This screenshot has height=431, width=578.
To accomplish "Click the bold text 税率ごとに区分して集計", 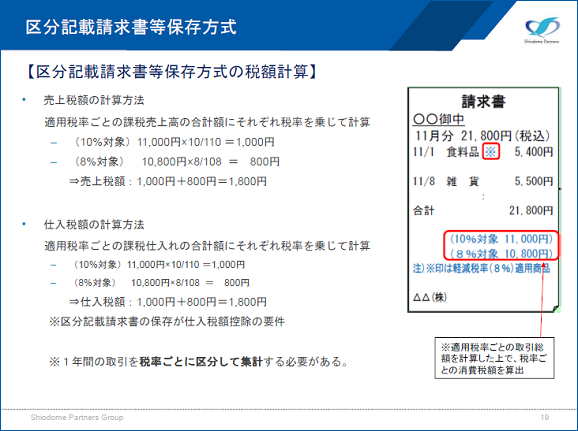I will (201, 362).
